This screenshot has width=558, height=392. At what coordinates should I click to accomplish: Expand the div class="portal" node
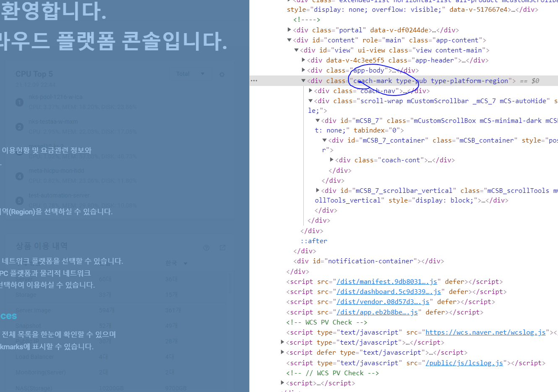[289, 30]
